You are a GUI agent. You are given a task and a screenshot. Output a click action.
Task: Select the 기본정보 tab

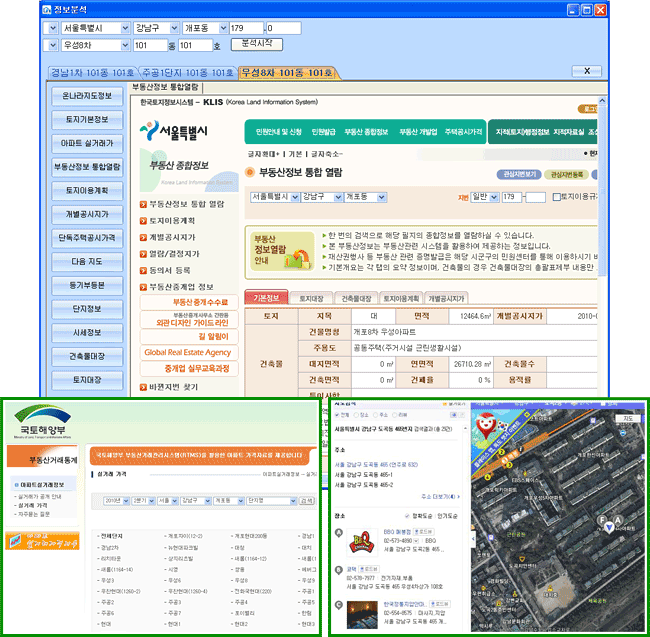(x=266, y=298)
